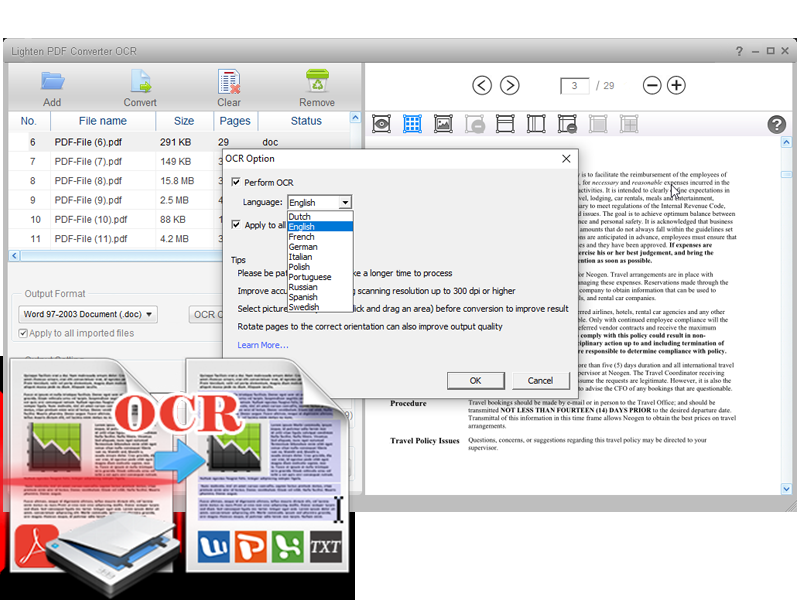This screenshot has width=800, height=600.
Task: Choose German from language list
Action: coord(320,247)
